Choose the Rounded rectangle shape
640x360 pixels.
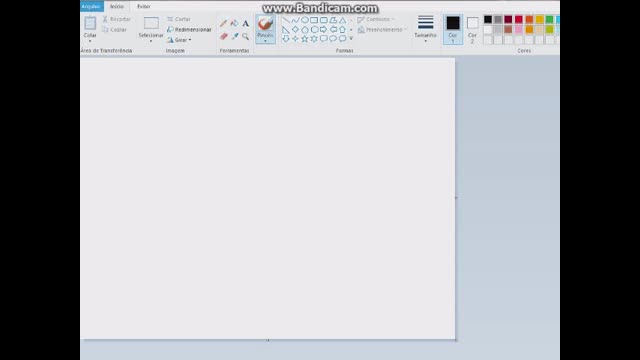[x=323, y=20]
